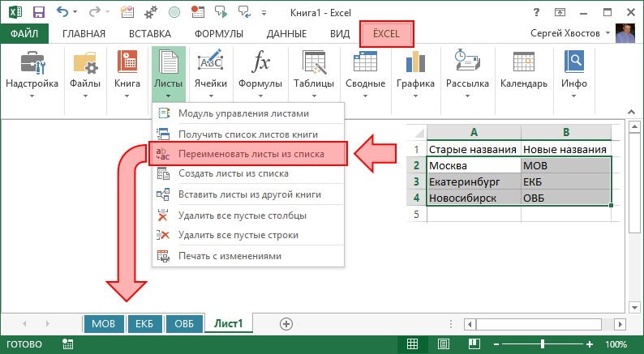The height and width of the screenshot is (354, 644).
Task: Open the ФАЙЛ tab
Action: [24, 34]
